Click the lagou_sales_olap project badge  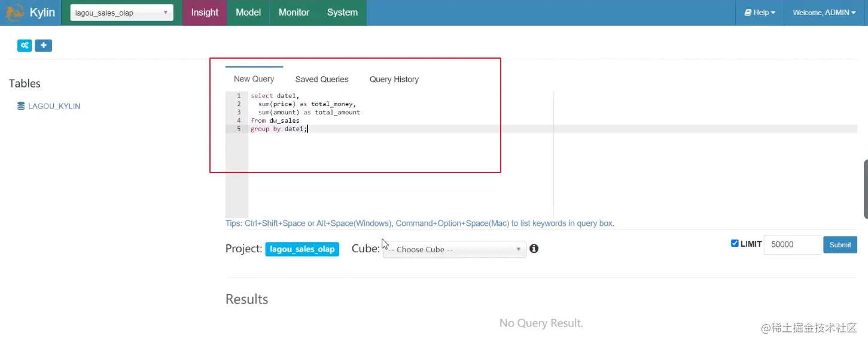302,249
